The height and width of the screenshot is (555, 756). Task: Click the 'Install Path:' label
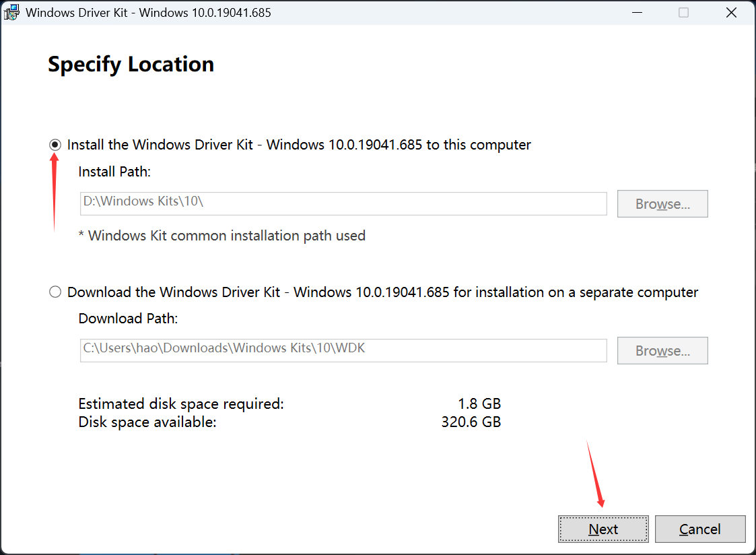coord(114,172)
